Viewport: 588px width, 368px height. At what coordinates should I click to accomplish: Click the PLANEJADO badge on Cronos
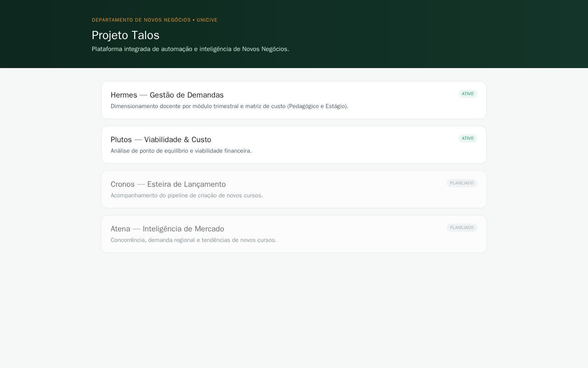462,183
